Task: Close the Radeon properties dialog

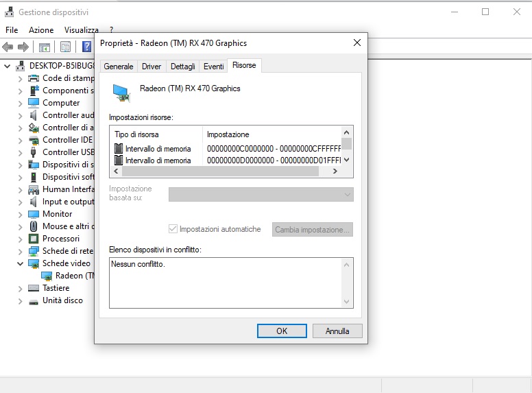Action: 357,43
